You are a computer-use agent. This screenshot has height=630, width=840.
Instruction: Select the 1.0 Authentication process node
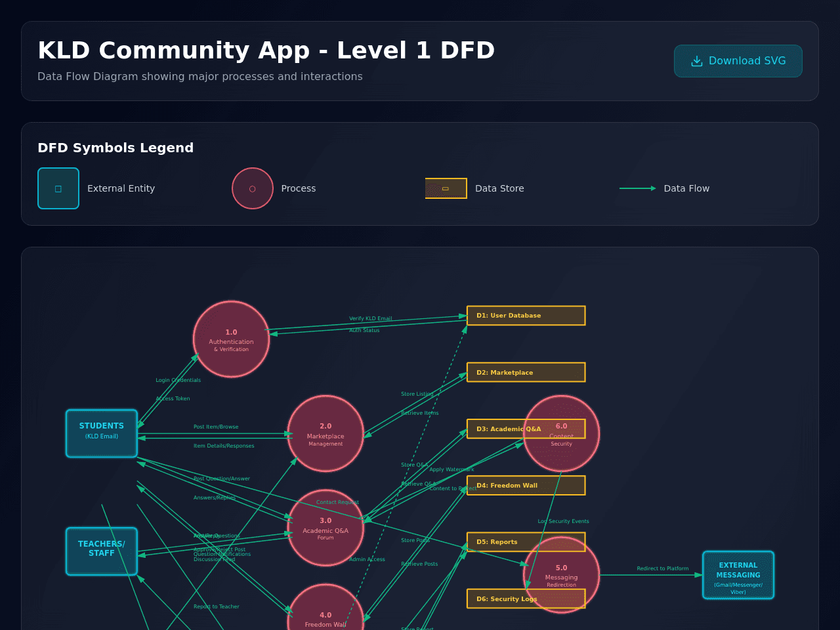(232, 339)
